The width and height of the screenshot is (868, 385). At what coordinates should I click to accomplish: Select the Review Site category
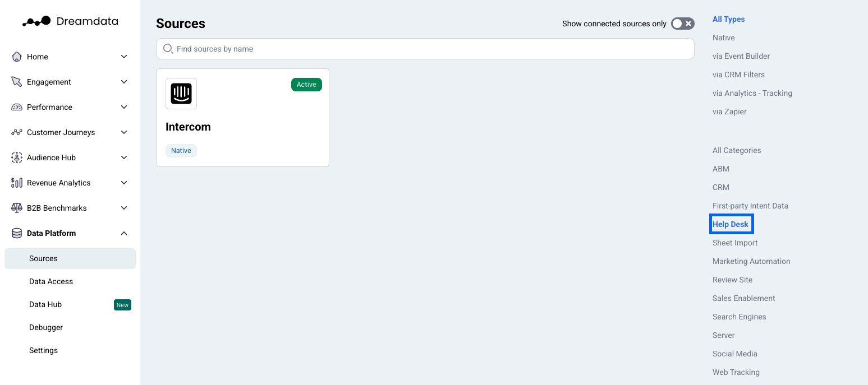click(x=732, y=280)
